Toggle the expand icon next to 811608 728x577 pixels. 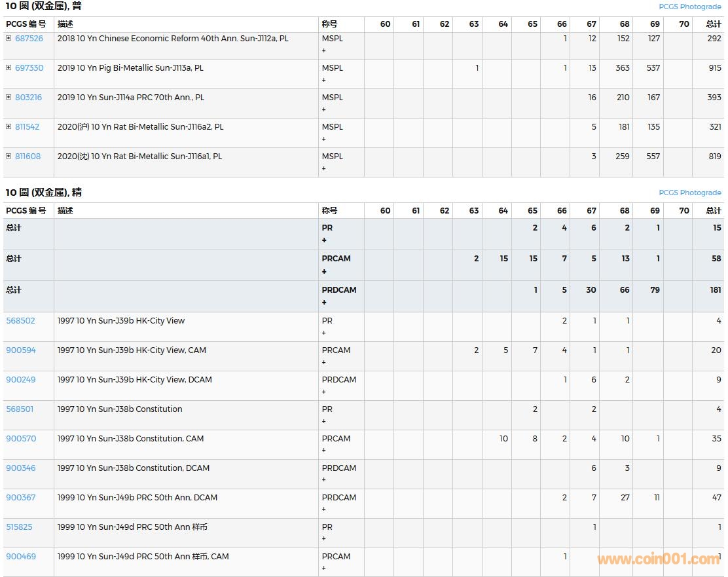pyautogui.click(x=9, y=157)
